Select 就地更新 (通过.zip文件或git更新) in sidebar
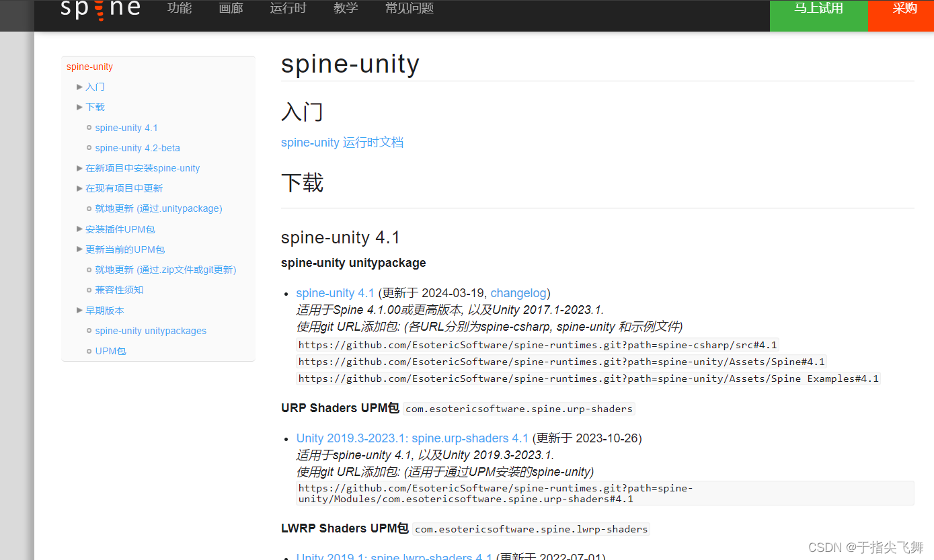 point(165,270)
